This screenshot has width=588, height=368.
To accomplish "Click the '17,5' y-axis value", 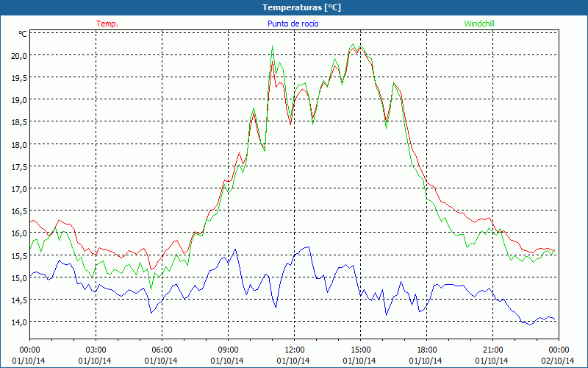I will (x=20, y=167).
